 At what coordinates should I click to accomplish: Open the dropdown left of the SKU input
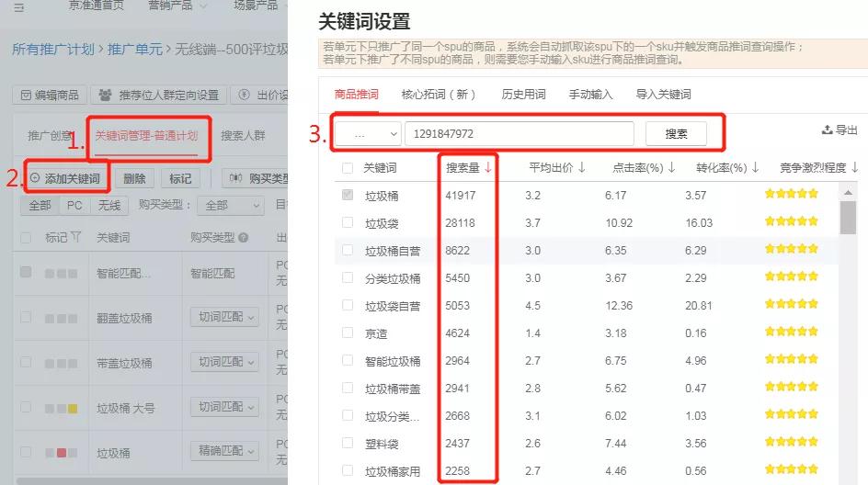pos(368,134)
